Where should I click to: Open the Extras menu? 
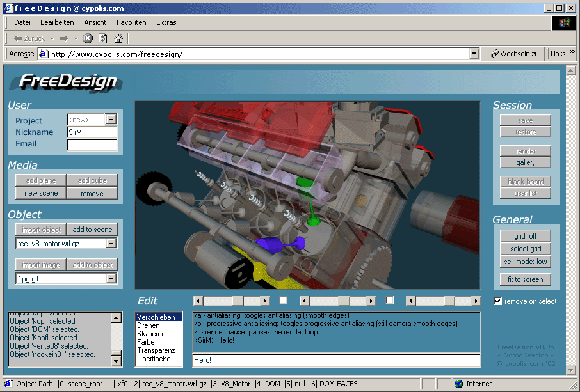166,22
